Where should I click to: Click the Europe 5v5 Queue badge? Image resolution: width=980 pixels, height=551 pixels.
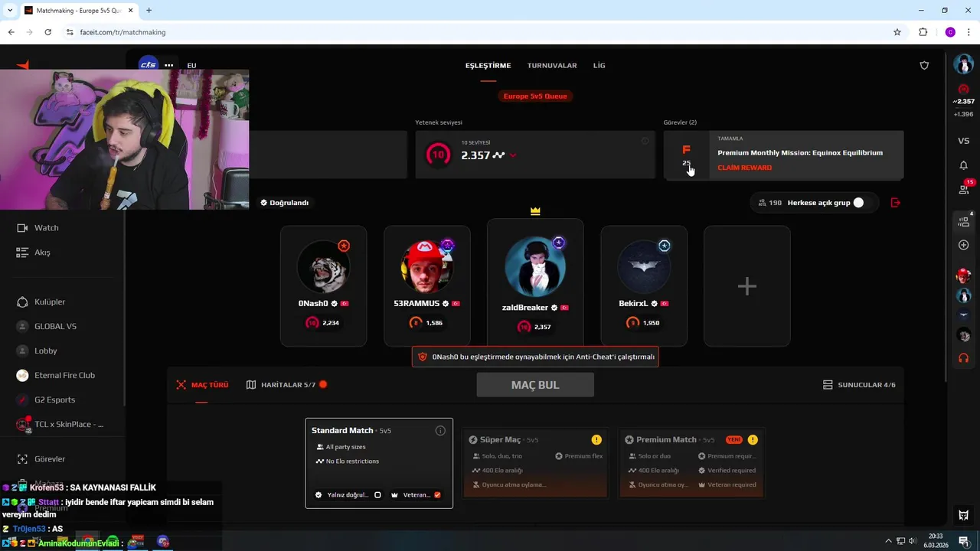(535, 96)
